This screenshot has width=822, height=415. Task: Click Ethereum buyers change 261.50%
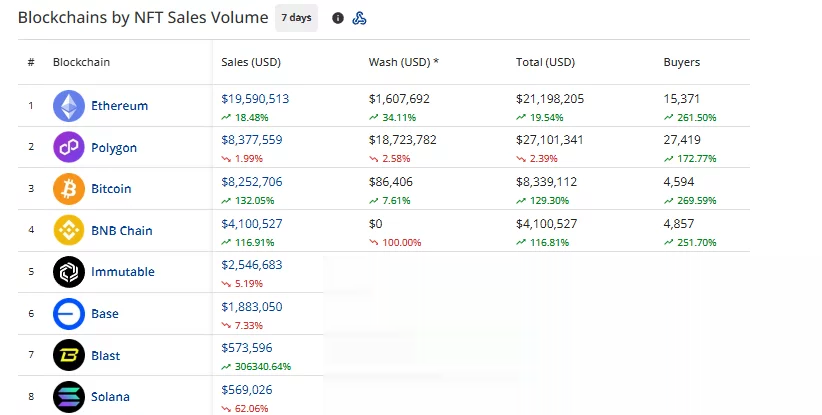(697, 117)
